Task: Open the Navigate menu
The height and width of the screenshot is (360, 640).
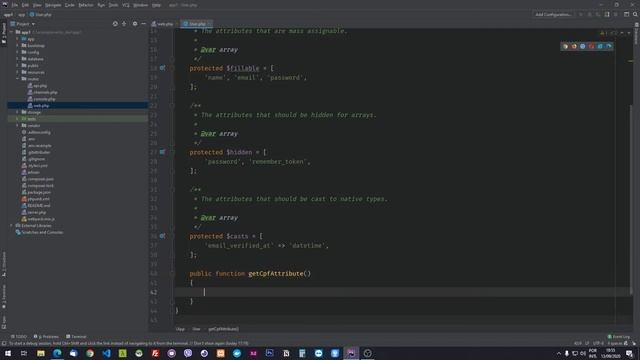Action: (53, 5)
